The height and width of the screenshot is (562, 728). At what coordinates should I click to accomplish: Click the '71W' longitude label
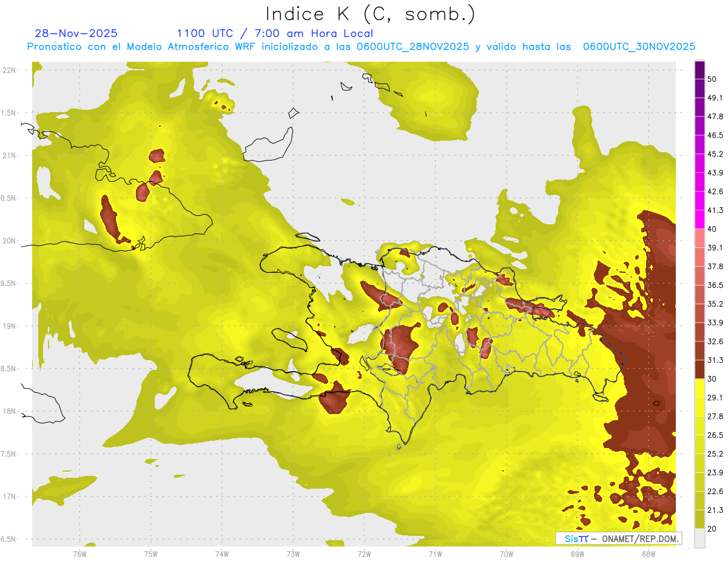tap(435, 554)
